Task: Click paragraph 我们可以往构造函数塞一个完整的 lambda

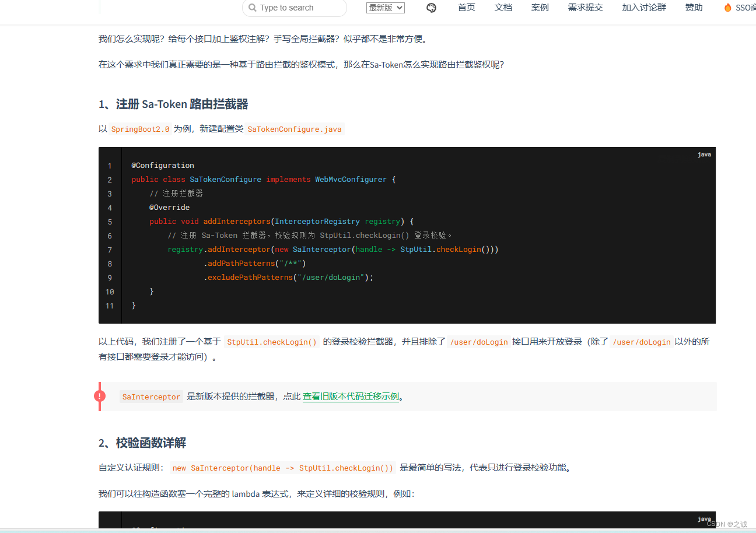Action: pos(257,494)
